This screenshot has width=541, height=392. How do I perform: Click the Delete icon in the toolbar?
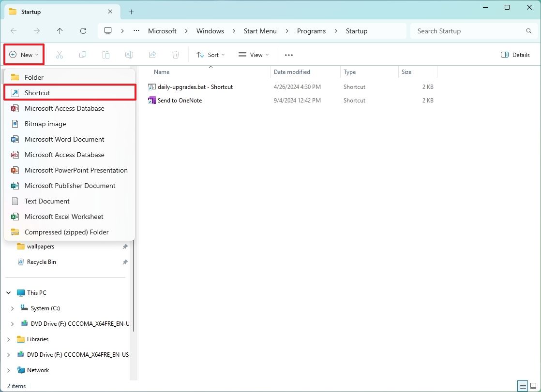point(176,54)
